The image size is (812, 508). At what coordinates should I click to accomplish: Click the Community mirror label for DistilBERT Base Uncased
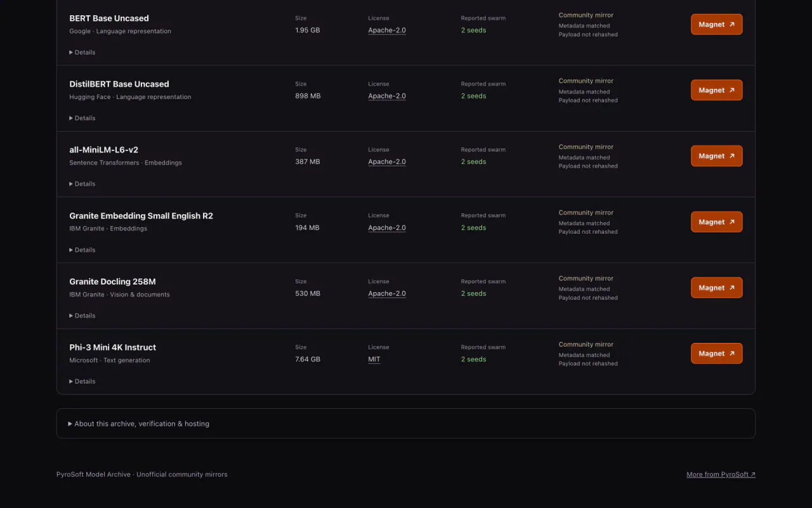[x=586, y=81]
